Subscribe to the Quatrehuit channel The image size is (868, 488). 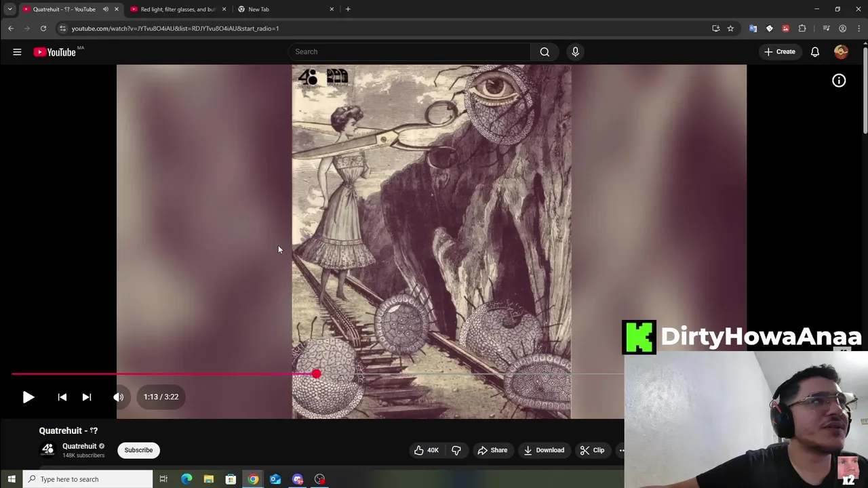(x=138, y=450)
